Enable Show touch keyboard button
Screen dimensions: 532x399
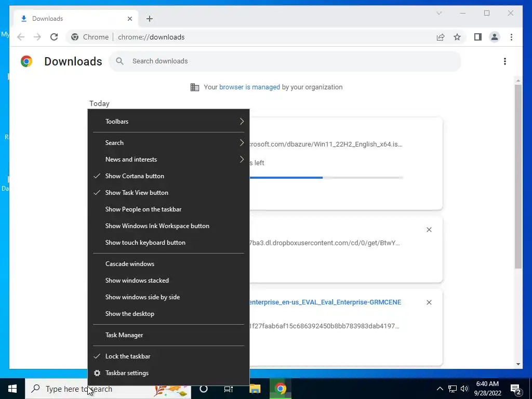(x=169, y=243)
